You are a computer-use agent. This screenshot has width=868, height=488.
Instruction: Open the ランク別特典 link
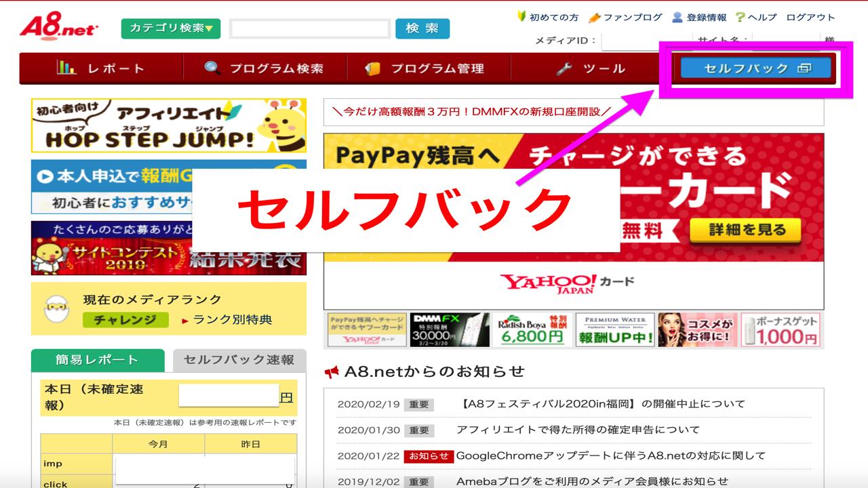(231, 320)
